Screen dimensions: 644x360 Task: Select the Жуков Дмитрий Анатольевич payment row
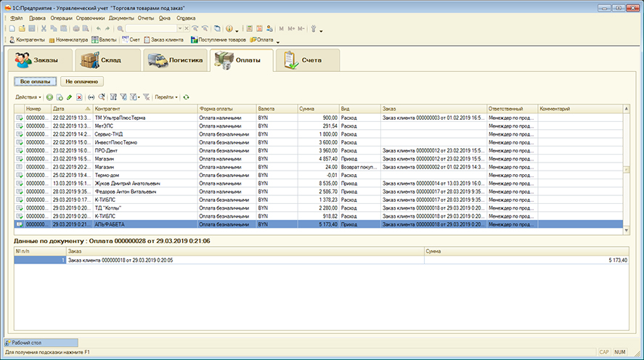pos(127,184)
